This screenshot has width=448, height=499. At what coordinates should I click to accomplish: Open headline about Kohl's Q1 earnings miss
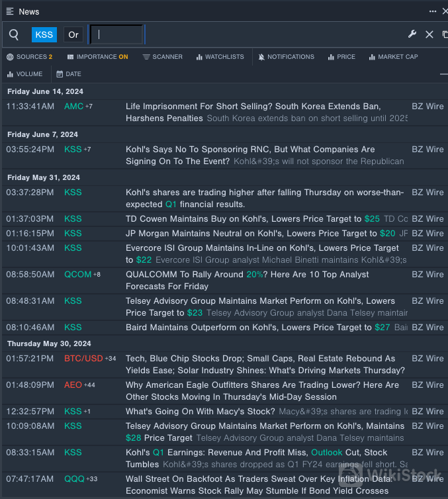click(x=257, y=452)
